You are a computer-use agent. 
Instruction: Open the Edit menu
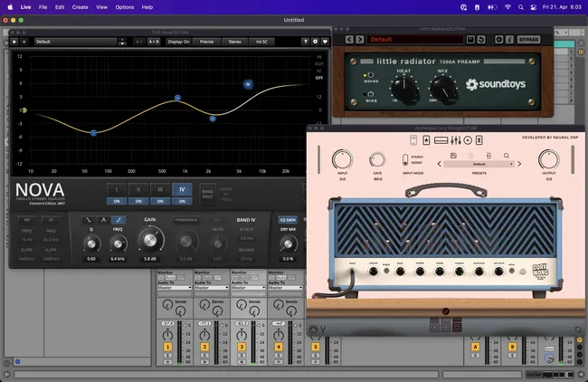click(60, 7)
